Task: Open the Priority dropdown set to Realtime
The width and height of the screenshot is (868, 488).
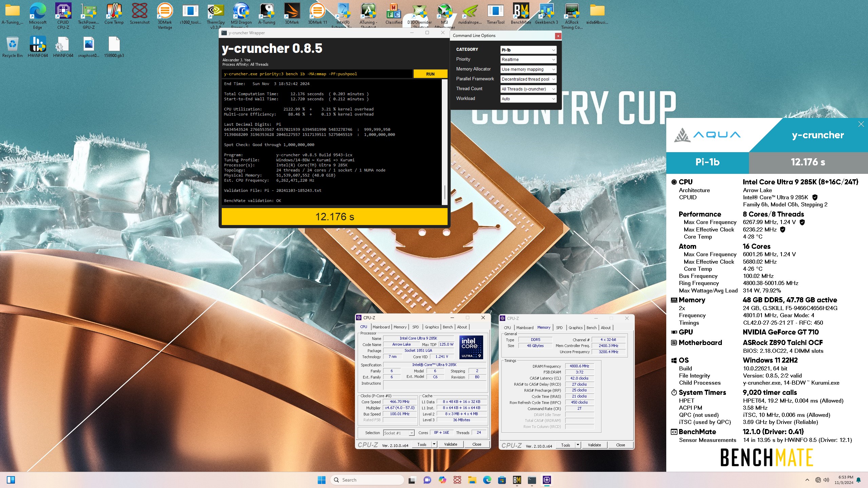Action: click(528, 60)
